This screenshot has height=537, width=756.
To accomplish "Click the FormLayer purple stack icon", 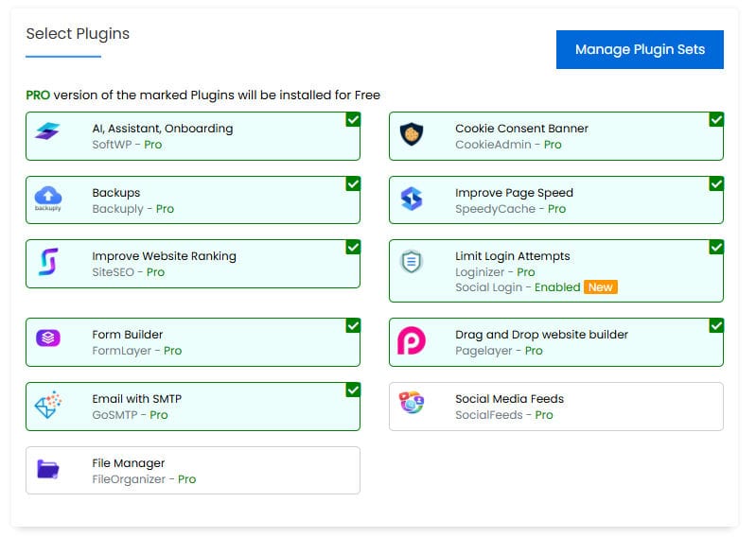I will [x=47, y=338].
